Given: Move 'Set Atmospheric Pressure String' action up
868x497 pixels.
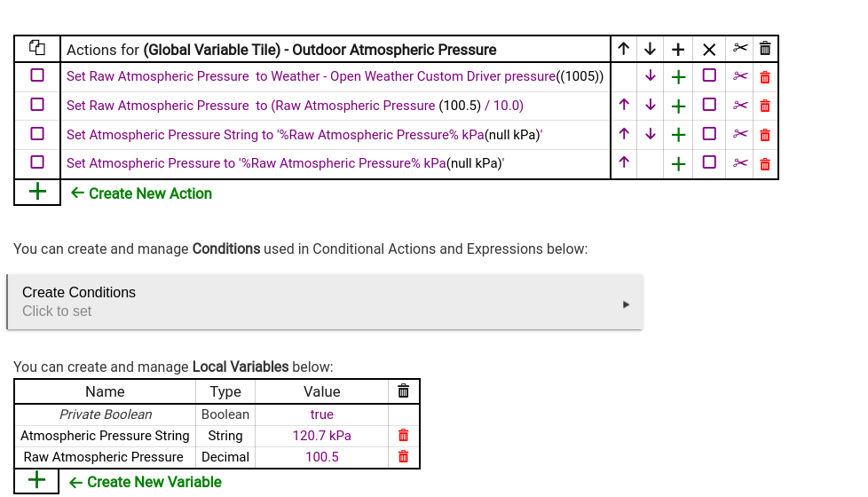Looking at the screenshot, I should click(624, 134).
